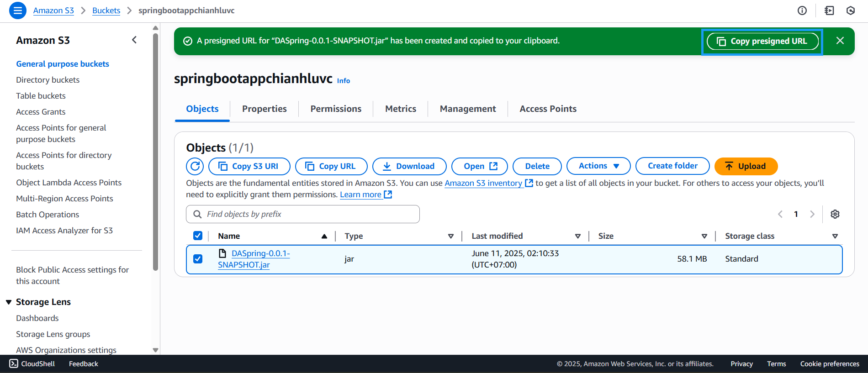Switch to the Objects tab

[x=202, y=109]
